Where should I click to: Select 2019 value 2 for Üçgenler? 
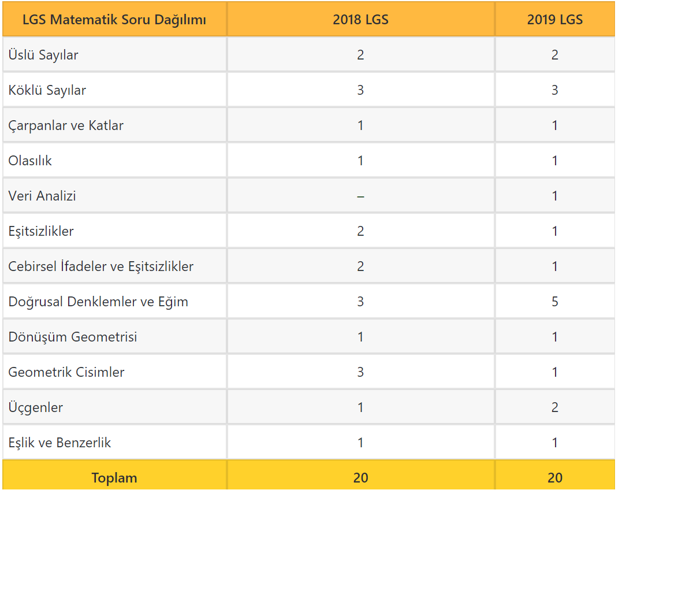coord(555,407)
